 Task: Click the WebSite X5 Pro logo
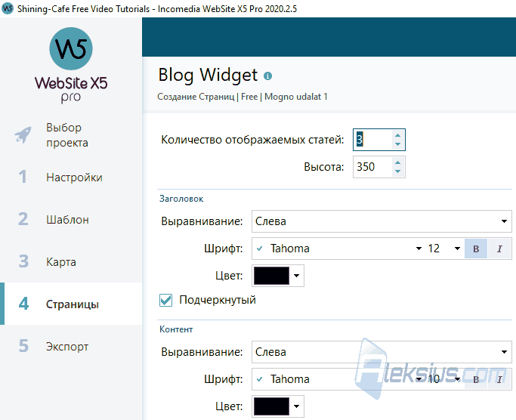(71, 65)
